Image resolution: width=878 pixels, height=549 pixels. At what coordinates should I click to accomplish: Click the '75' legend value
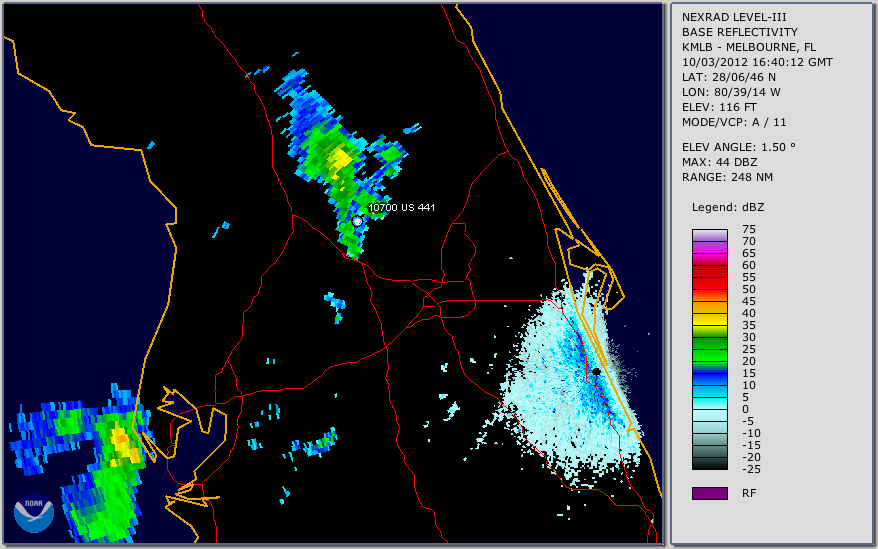(x=749, y=229)
